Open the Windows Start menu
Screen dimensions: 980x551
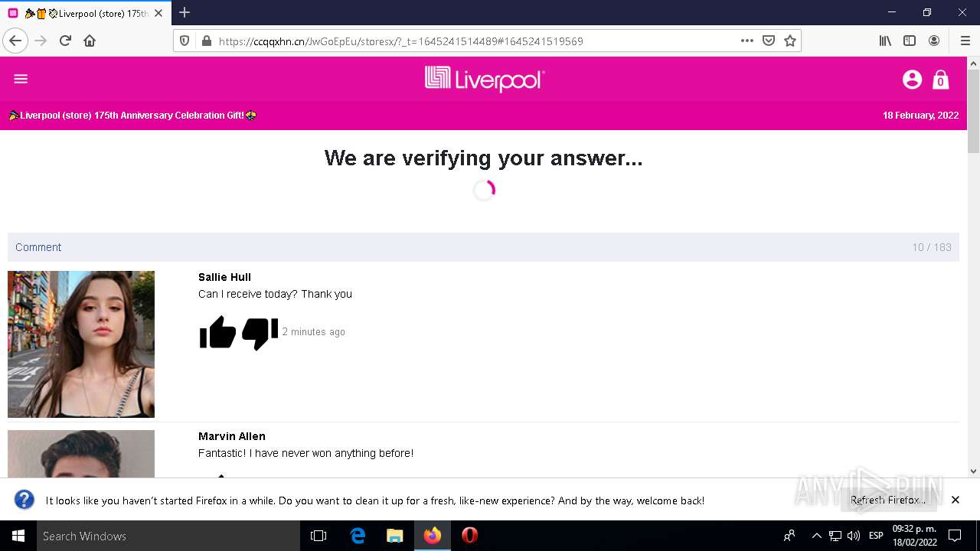(18, 536)
